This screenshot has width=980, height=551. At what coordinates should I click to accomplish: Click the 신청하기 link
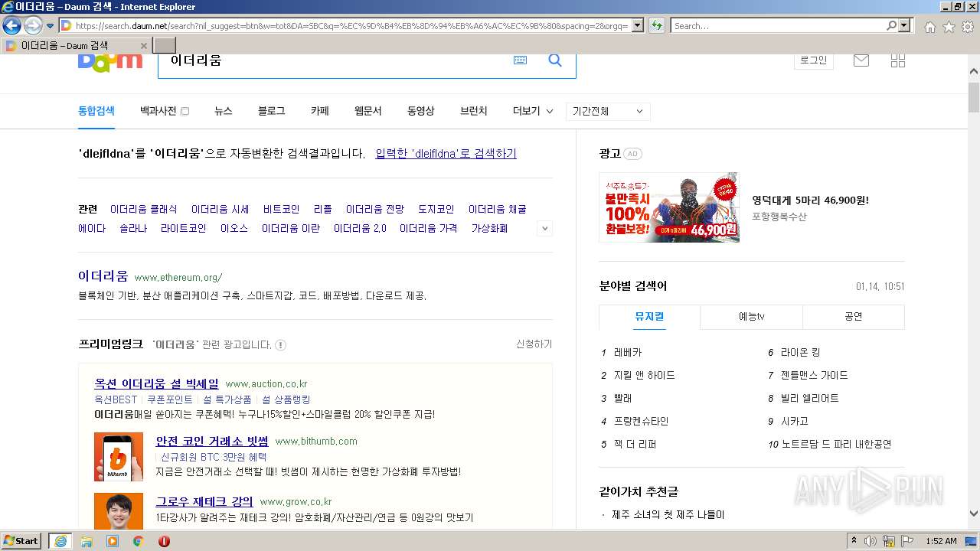(534, 344)
